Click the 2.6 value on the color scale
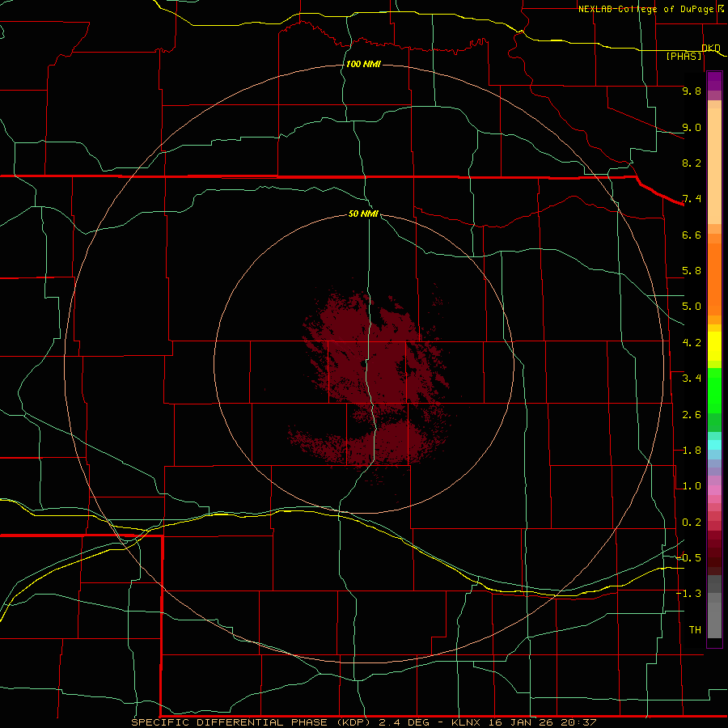The width and height of the screenshot is (728, 728). pos(692,415)
